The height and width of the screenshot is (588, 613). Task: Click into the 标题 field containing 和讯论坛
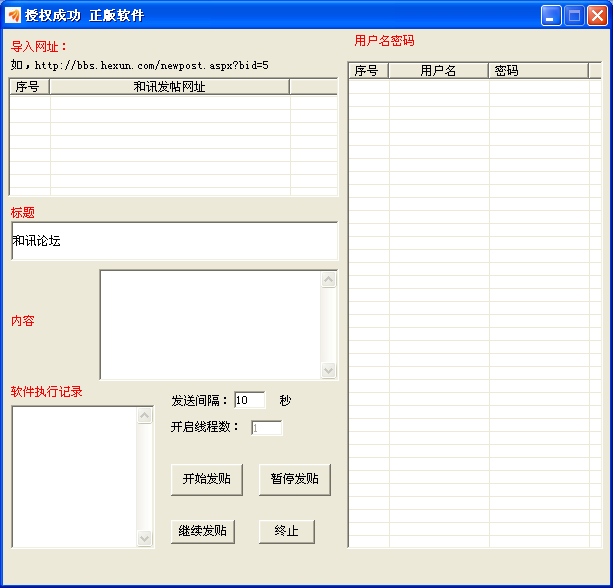tap(175, 241)
